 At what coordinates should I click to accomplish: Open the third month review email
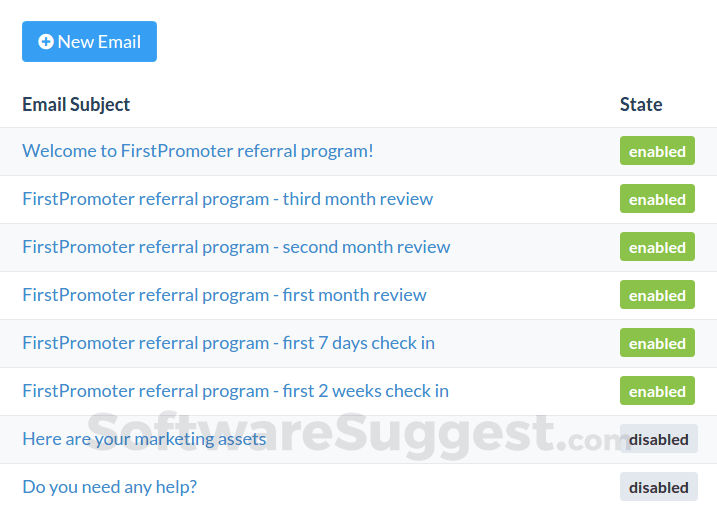point(228,199)
